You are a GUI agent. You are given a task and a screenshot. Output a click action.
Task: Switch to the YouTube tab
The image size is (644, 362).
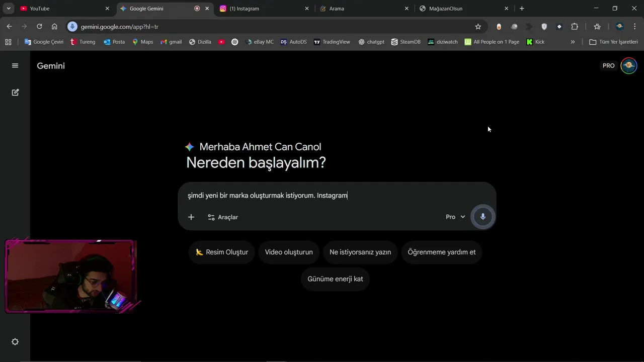64,9
